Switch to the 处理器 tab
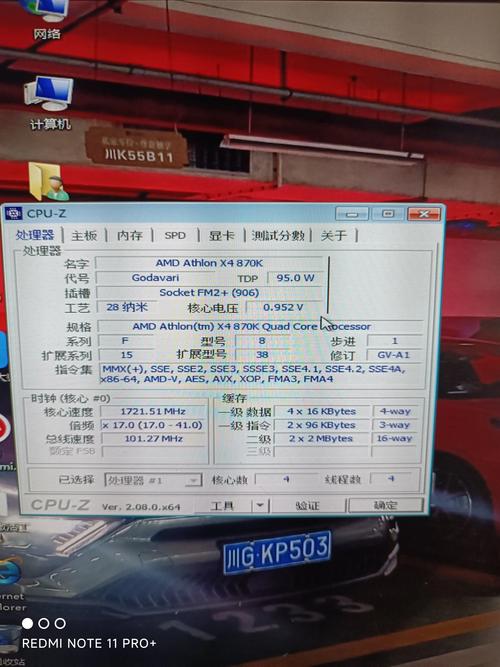Viewport: 500px width, 667px height. 35,235
